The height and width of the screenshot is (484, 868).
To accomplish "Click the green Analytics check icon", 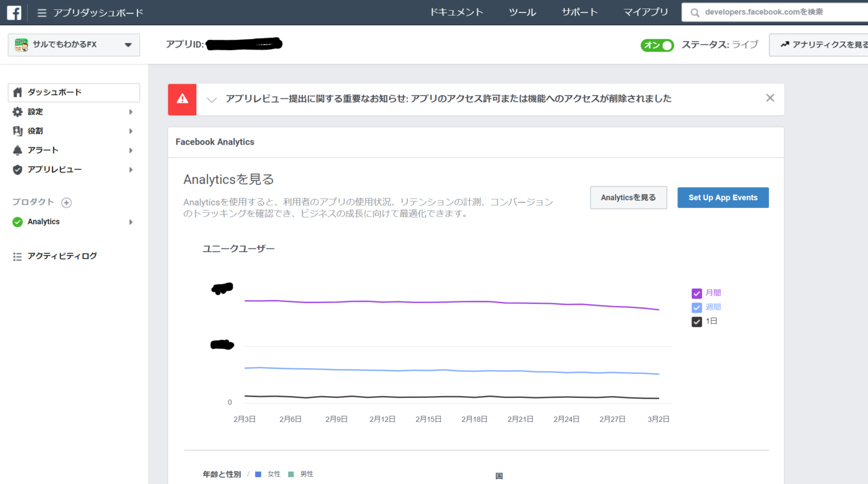I will pos(17,222).
